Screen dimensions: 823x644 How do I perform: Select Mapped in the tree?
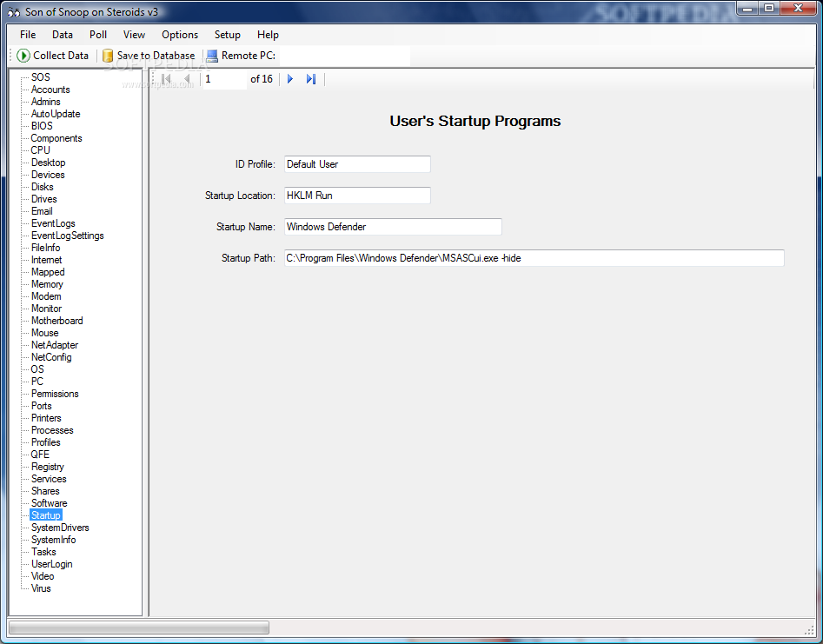click(x=48, y=272)
